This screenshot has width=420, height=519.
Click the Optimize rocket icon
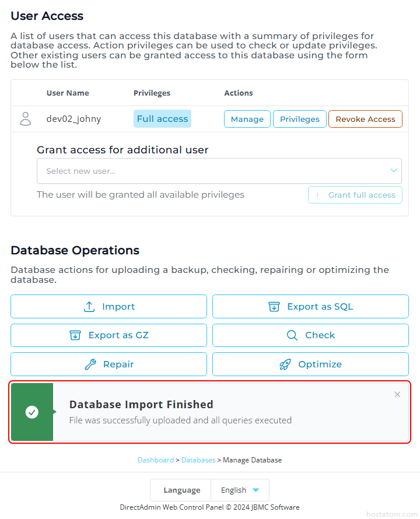[x=285, y=364]
